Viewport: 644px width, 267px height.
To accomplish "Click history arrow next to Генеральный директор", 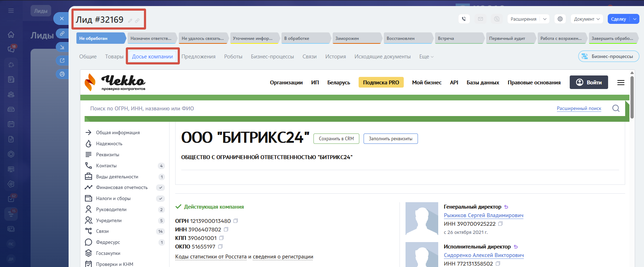I will point(506,207).
